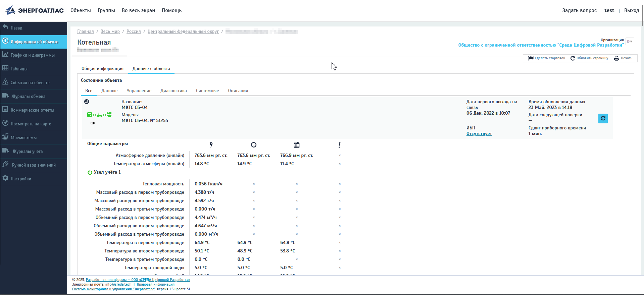Screen dimensions: 644x295
Task: Go back using the Назад button
Action: pyautogui.click(x=16, y=28)
